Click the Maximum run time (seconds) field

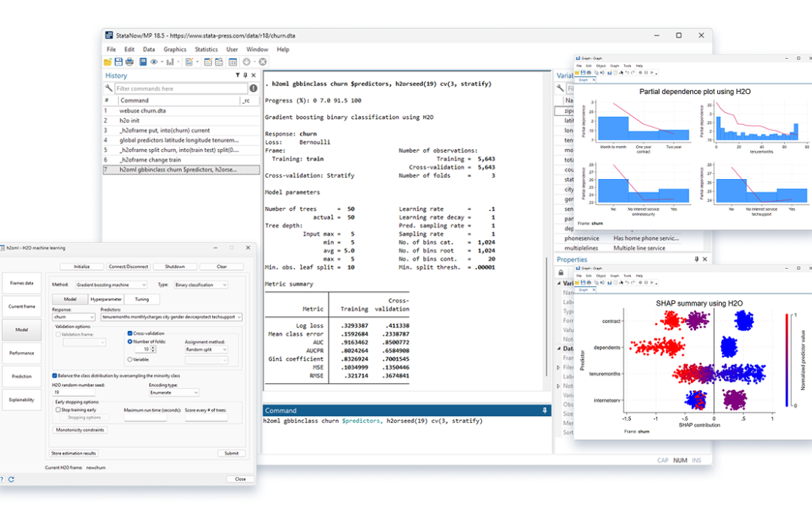[x=146, y=417]
